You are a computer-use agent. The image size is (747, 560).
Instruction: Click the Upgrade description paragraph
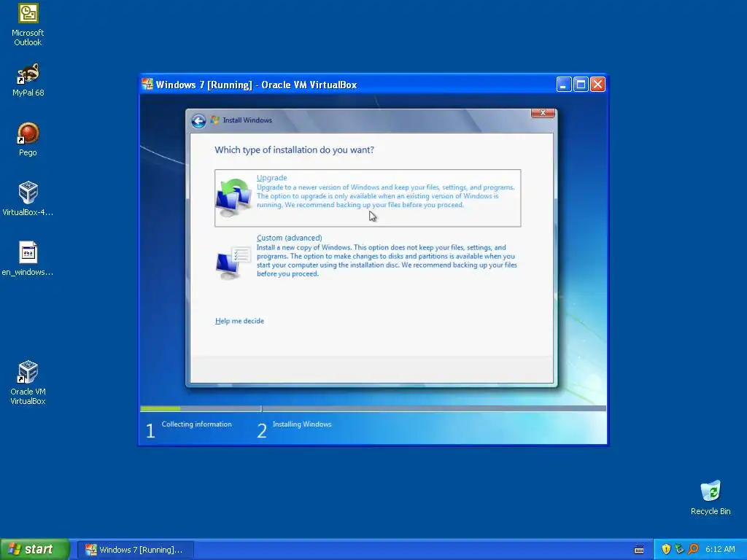(385, 196)
